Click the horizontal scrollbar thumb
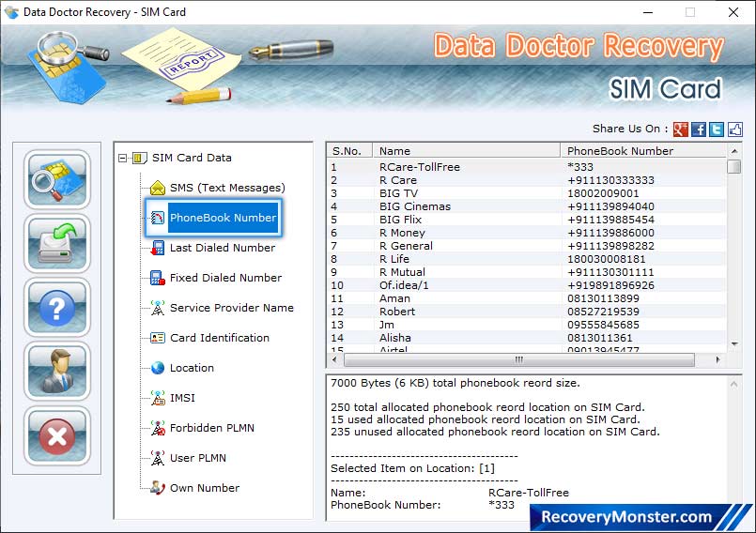The height and width of the screenshot is (533, 756). [519, 359]
